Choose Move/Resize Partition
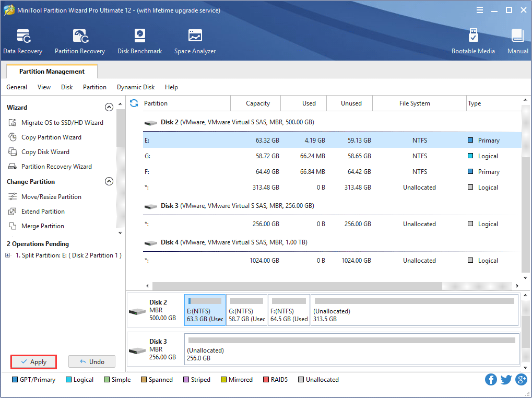532x398 pixels. coord(44,197)
